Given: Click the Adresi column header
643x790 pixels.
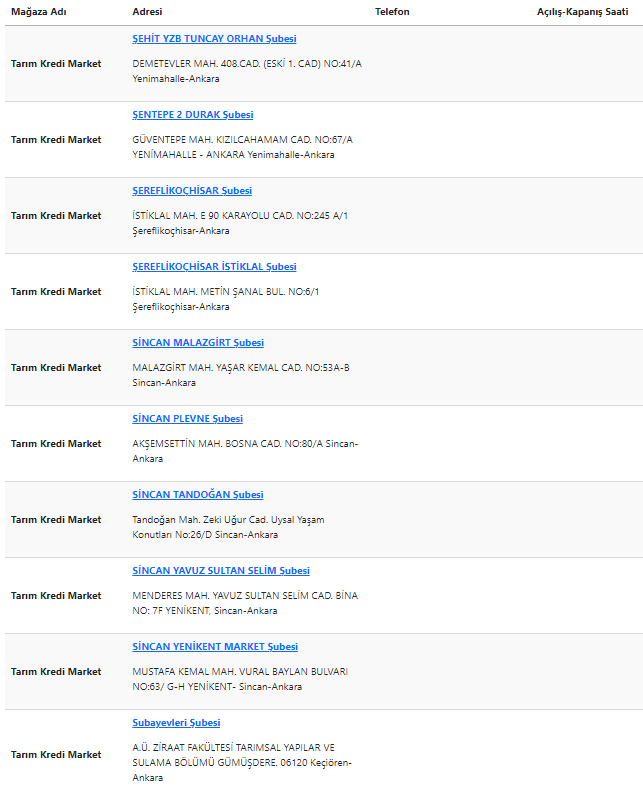Looking at the screenshot, I should coord(147,12).
